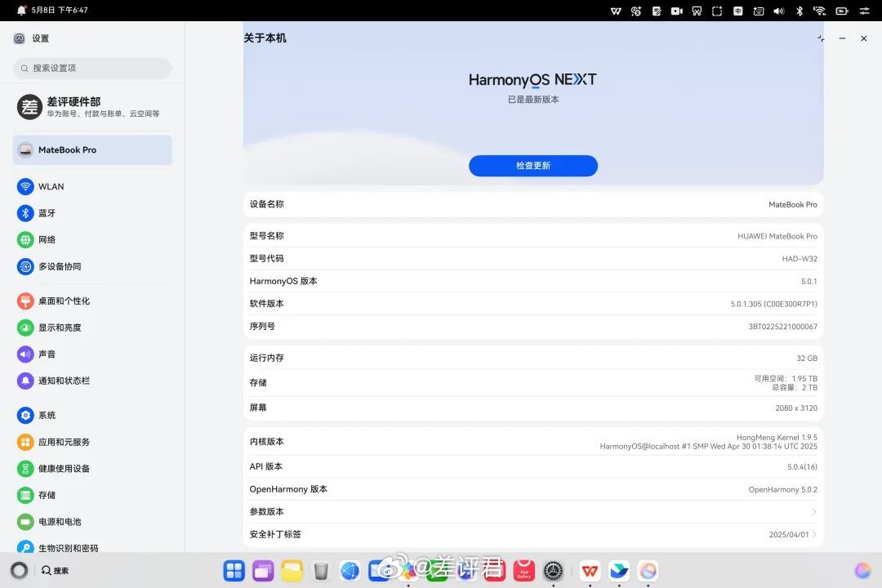This screenshot has height=588, width=882.
Task: Click the date and time in status bar
Action: pyautogui.click(x=60, y=10)
